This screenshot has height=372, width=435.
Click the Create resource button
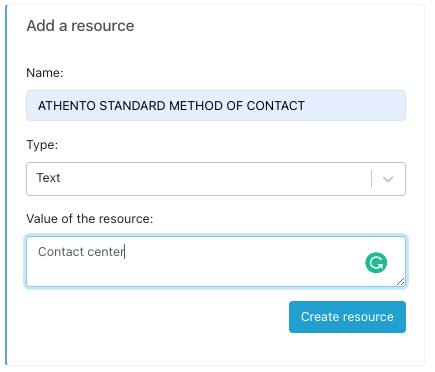click(x=347, y=317)
